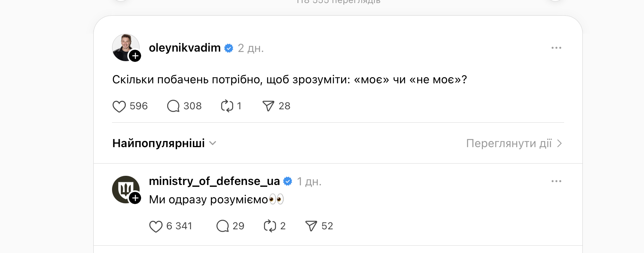The width and height of the screenshot is (644, 253).
Task: Open options menu on oleynikvadim's post
Action: [x=556, y=47]
